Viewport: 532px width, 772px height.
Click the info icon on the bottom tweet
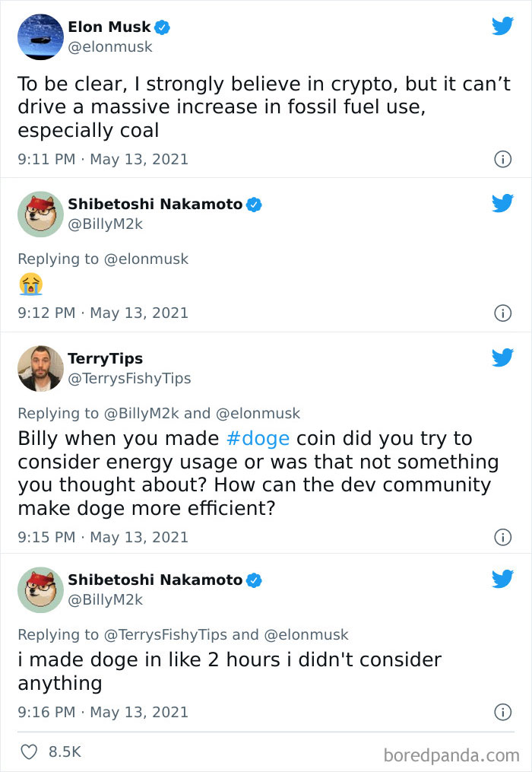click(503, 712)
